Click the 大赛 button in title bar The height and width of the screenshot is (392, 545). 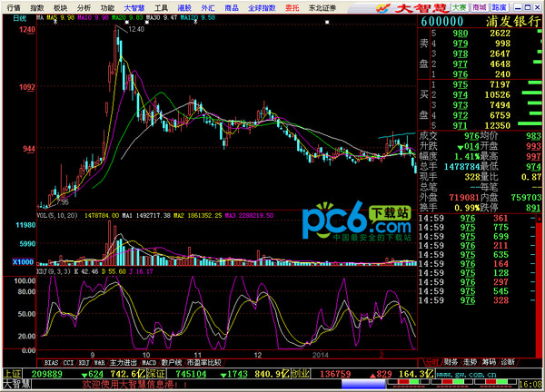pos(461,7)
